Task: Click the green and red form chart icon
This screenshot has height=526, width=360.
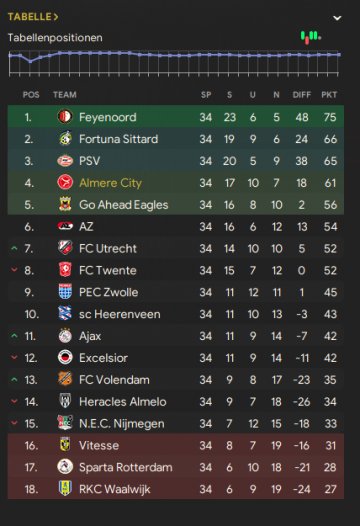Action: 311,37
